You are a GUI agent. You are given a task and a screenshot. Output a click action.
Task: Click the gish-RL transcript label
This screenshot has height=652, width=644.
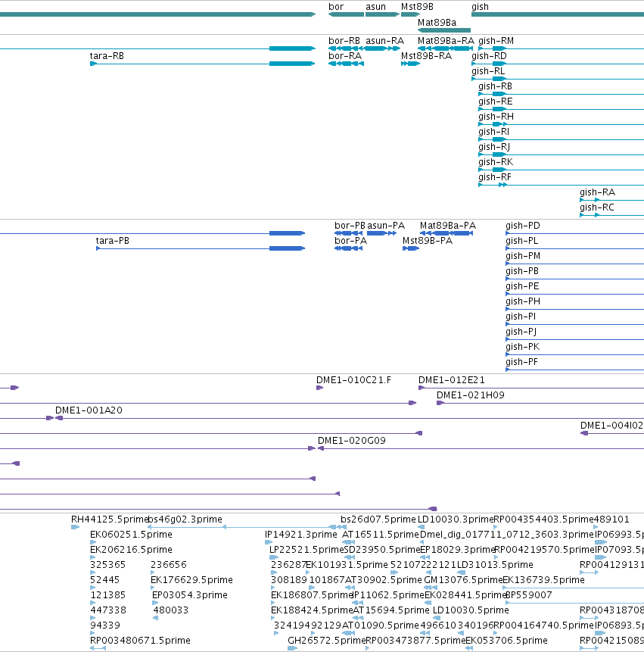tap(488, 71)
